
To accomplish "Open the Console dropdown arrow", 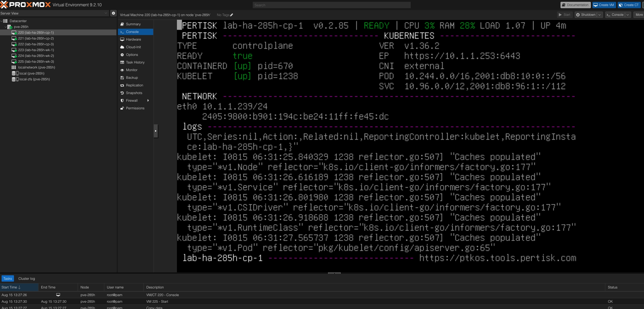I will (x=628, y=15).
